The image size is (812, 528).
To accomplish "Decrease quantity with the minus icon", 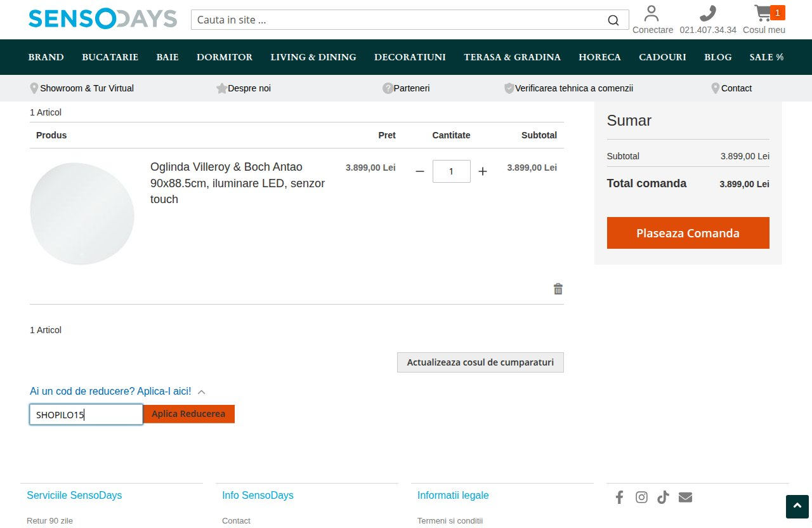I will pos(419,171).
